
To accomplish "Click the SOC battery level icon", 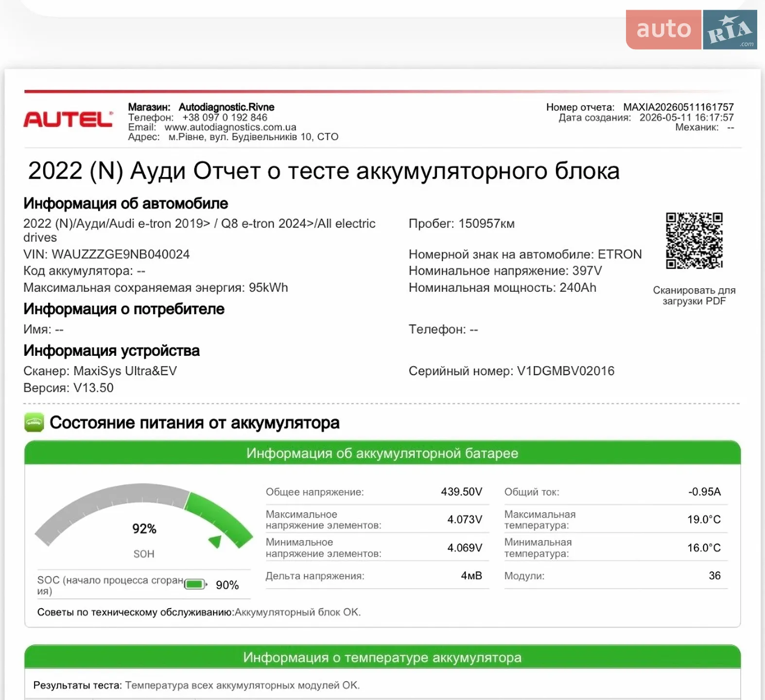I will (195, 584).
